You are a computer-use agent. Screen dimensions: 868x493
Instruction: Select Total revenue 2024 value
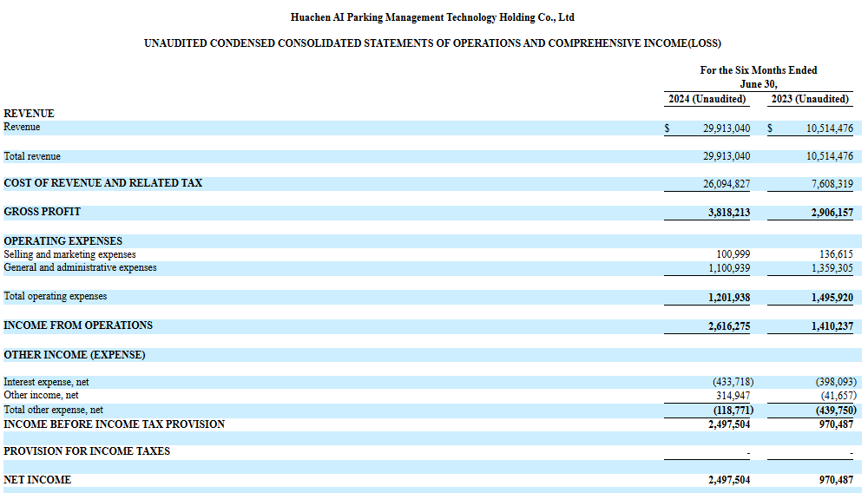[x=727, y=156]
